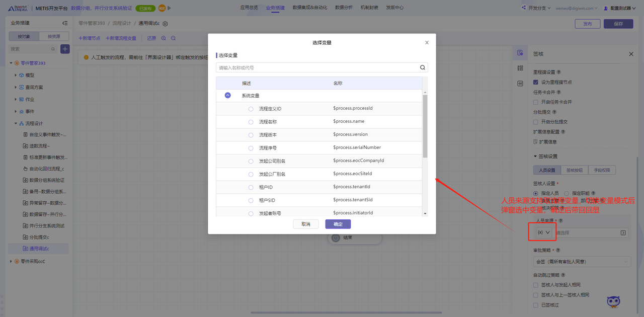Switch to 按资源 view tab
This screenshot has width=644, height=317.
coord(54,36)
